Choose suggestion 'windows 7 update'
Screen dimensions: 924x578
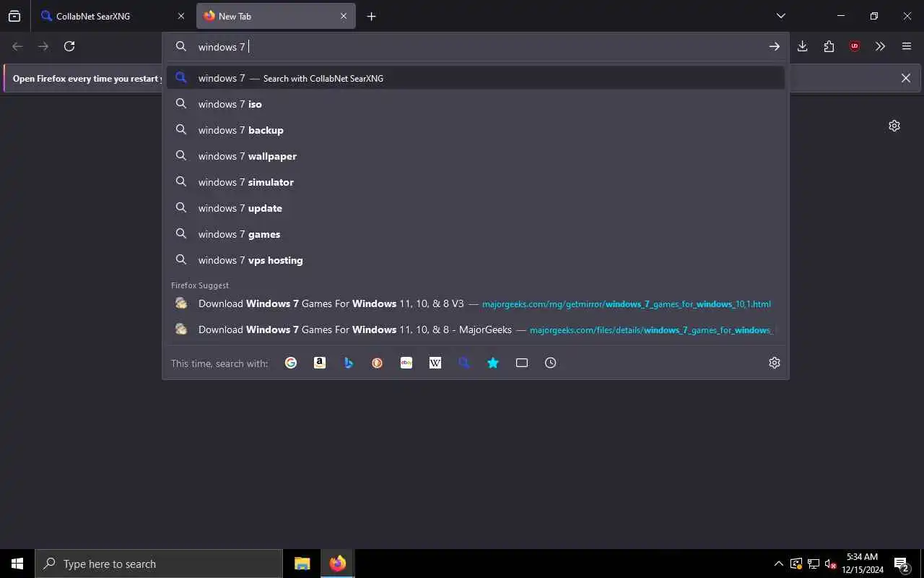pos(476,208)
